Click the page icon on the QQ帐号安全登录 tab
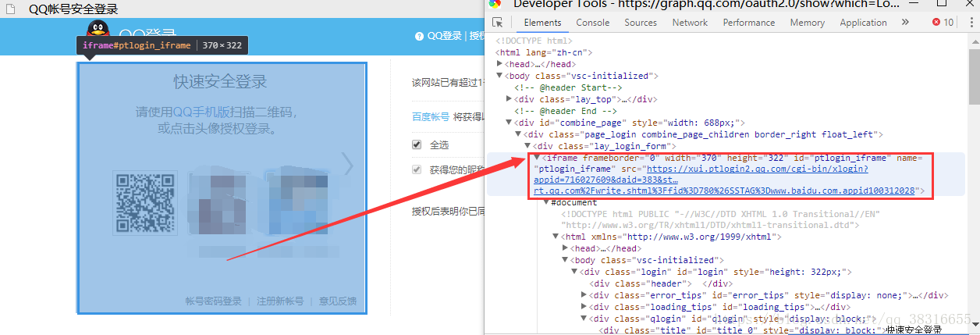 click(x=9, y=9)
